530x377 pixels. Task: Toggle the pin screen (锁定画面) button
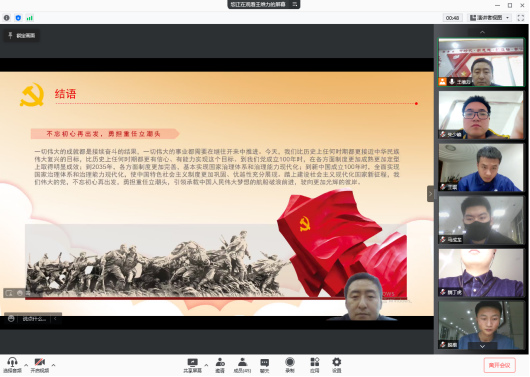click(x=22, y=36)
